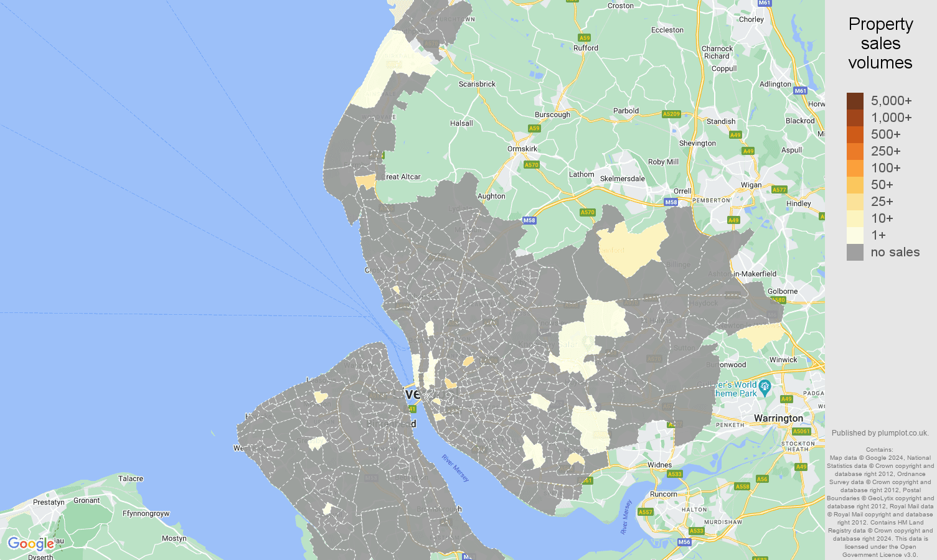Click the Eccleston village label

667,30
